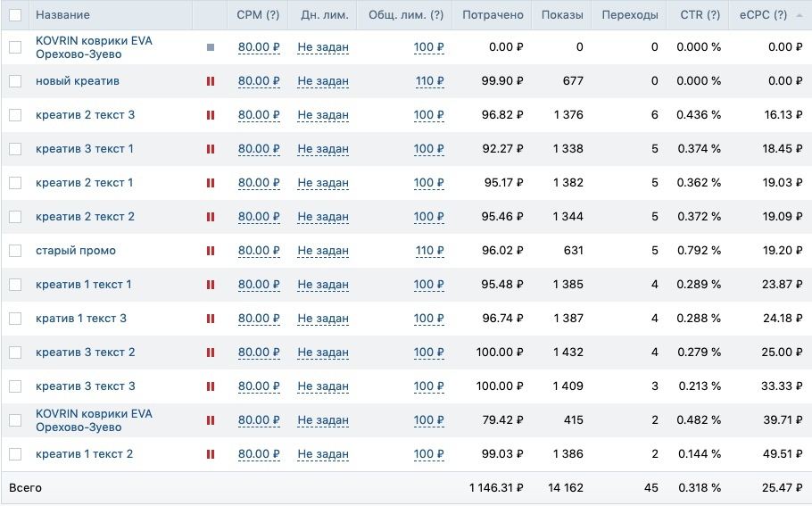Viewport: 812px width, 506px height.
Task: Change the CPM value for креатив 2 текст 2
Action: [x=259, y=217]
